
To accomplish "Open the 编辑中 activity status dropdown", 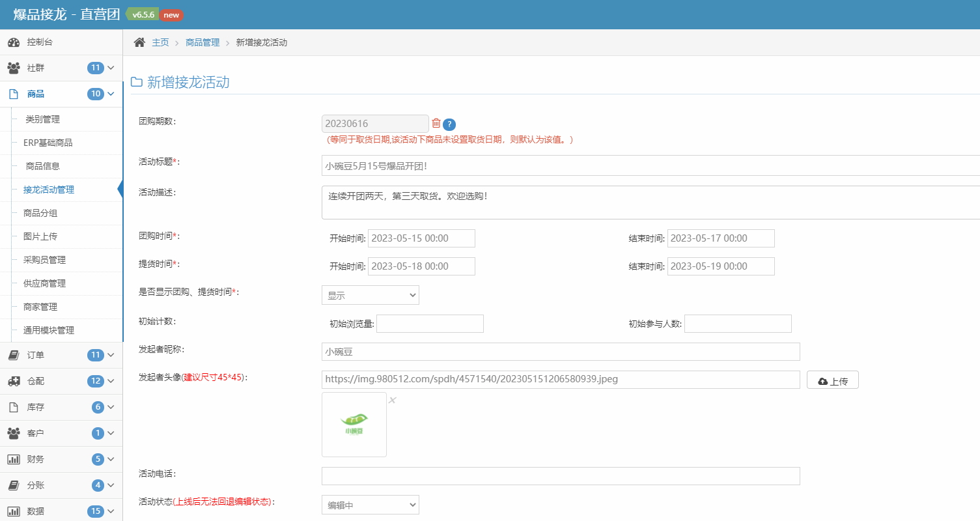I will pos(371,505).
